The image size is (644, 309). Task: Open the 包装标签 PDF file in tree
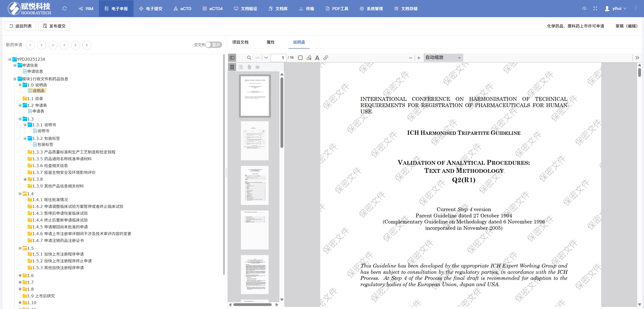point(43,144)
